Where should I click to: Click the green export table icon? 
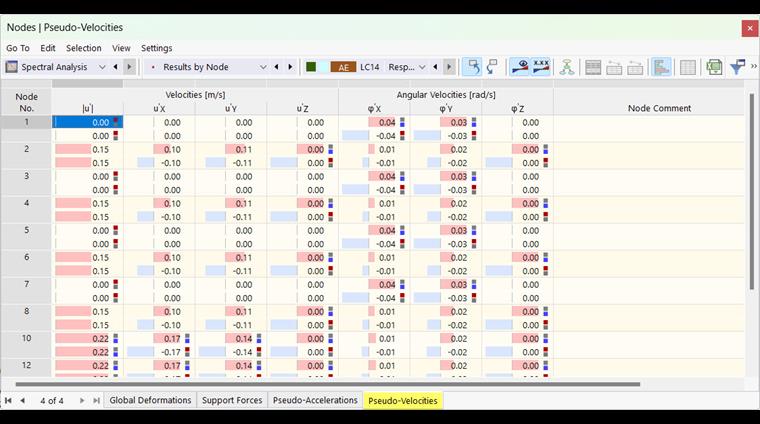pyautogui.click(x=714, y=67)
